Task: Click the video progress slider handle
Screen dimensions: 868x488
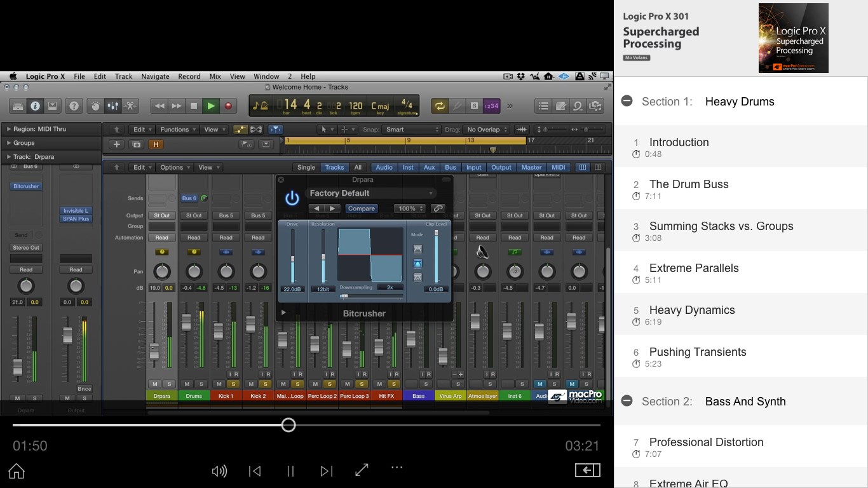Action: pyautogui.click(x=288, y=424)
